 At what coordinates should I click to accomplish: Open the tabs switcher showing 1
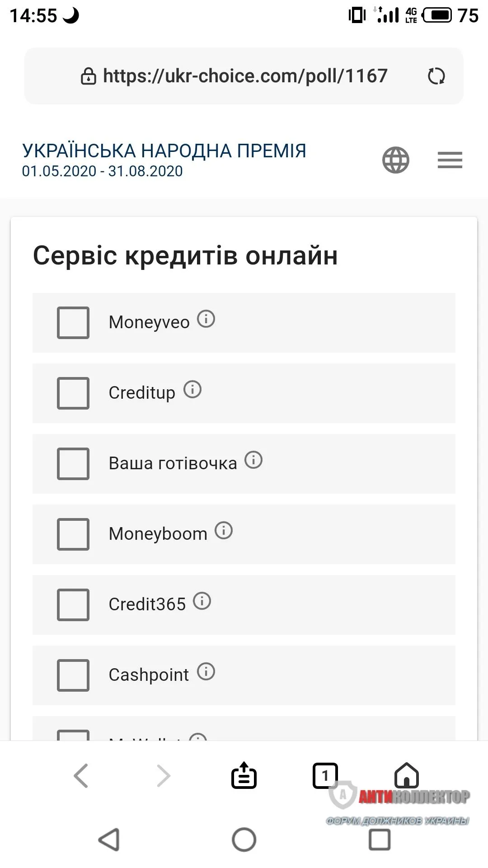[x=325, y=776]
